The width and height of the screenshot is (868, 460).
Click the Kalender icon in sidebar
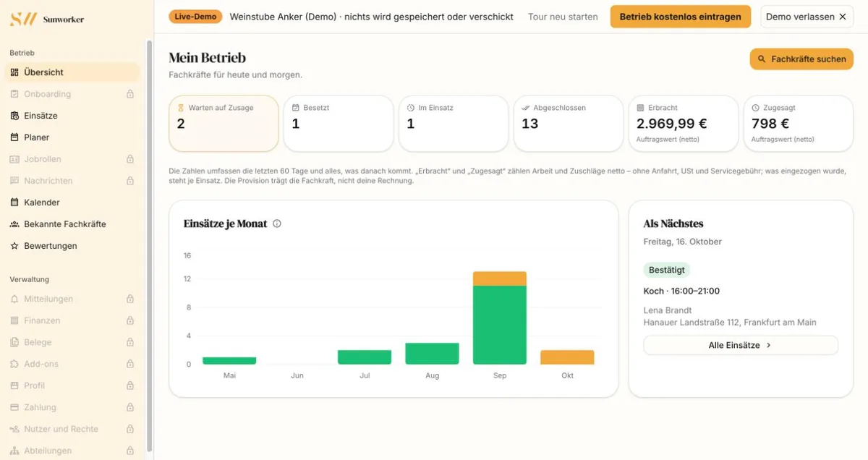point(14,203)
